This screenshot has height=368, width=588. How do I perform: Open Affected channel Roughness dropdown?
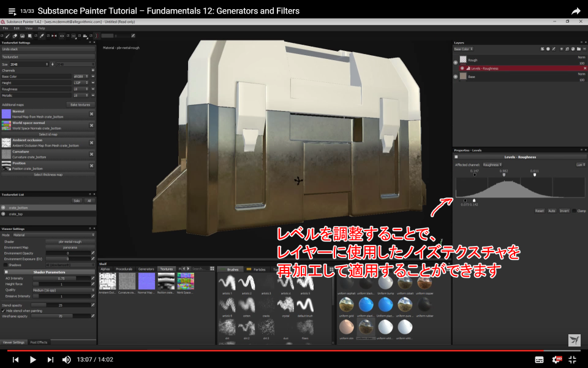pyautogui.click(x=492, y=165)
